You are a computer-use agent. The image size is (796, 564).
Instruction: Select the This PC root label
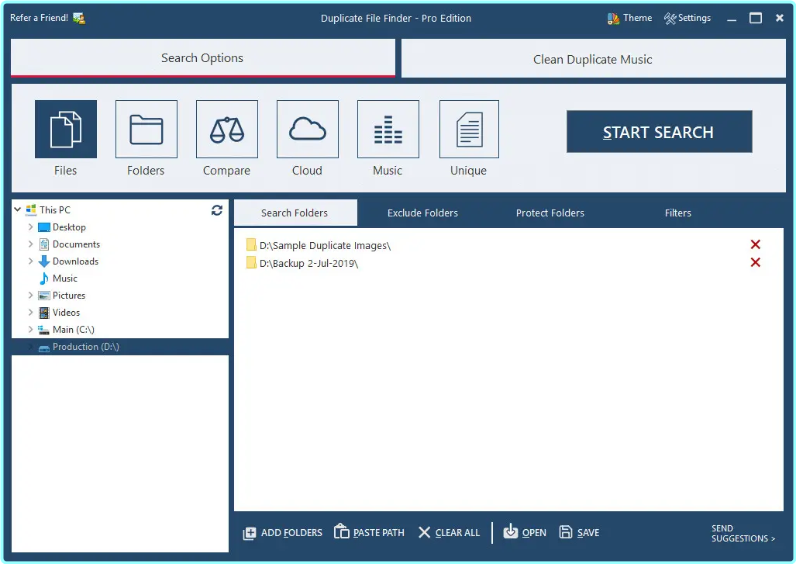(55, 210)
